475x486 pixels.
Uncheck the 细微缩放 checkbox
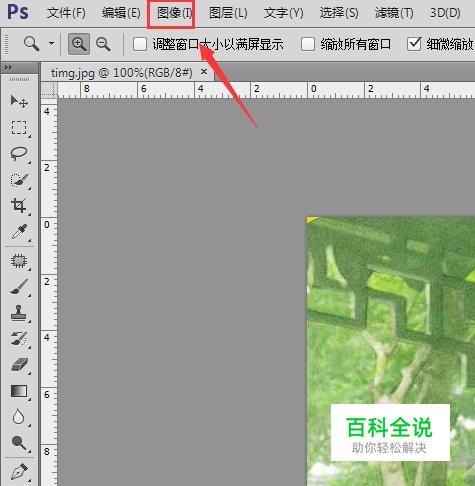tap(414, 44)
